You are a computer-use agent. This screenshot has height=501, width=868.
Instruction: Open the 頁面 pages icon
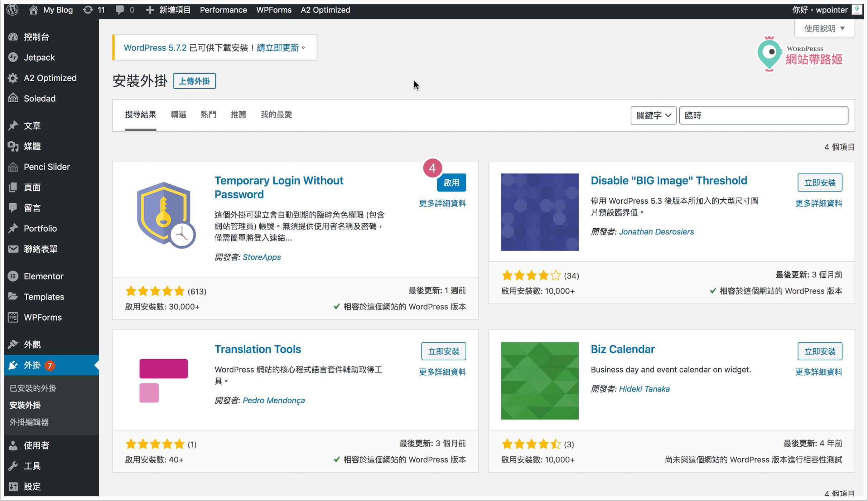[x=13, y=187]
